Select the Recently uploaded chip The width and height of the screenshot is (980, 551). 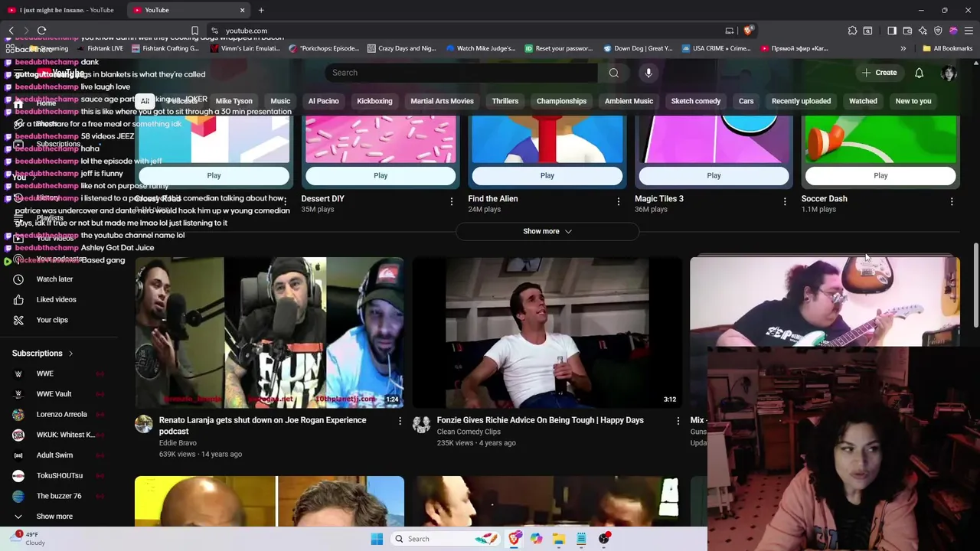click(801, 101)
